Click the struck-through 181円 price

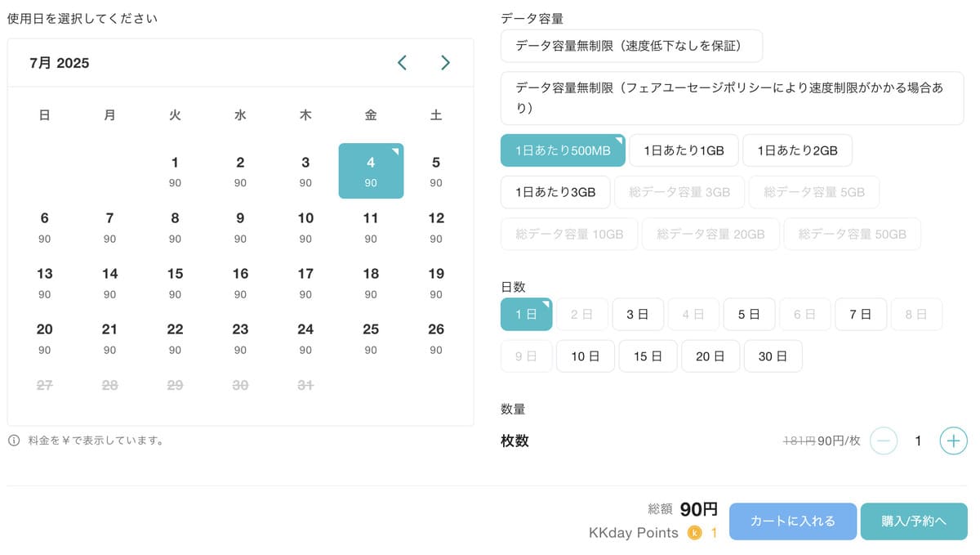(x=799, y=441)
